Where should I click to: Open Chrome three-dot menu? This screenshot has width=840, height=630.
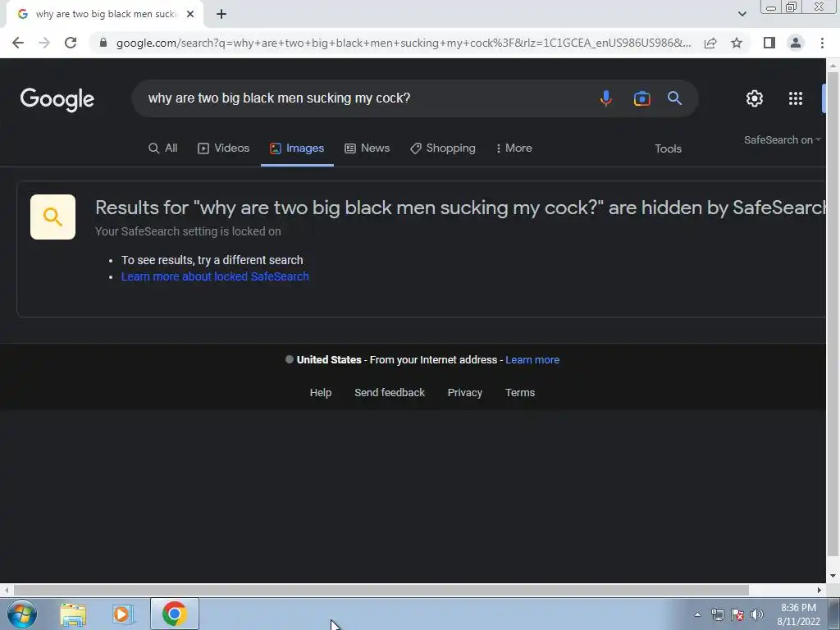(x=822, y=43)
